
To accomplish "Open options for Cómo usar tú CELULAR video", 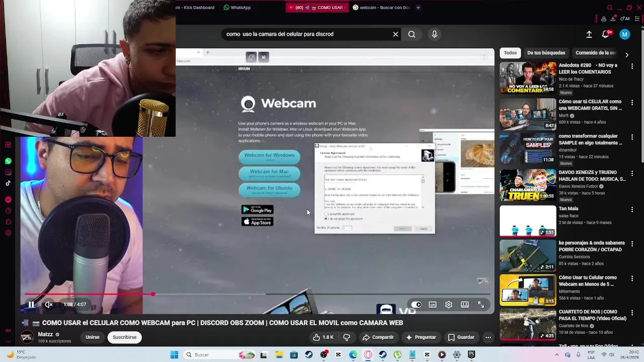I will (632, 102).
